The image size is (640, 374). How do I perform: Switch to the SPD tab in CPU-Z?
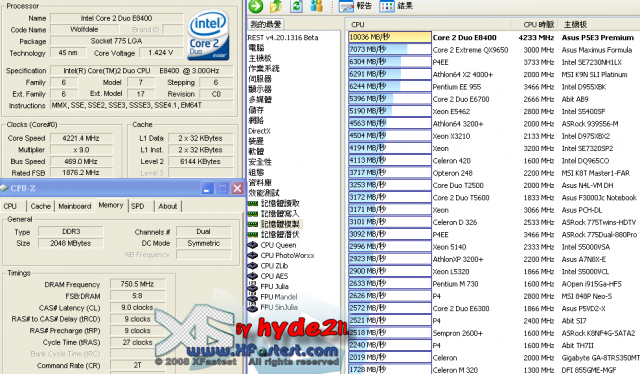coord(138,206)
